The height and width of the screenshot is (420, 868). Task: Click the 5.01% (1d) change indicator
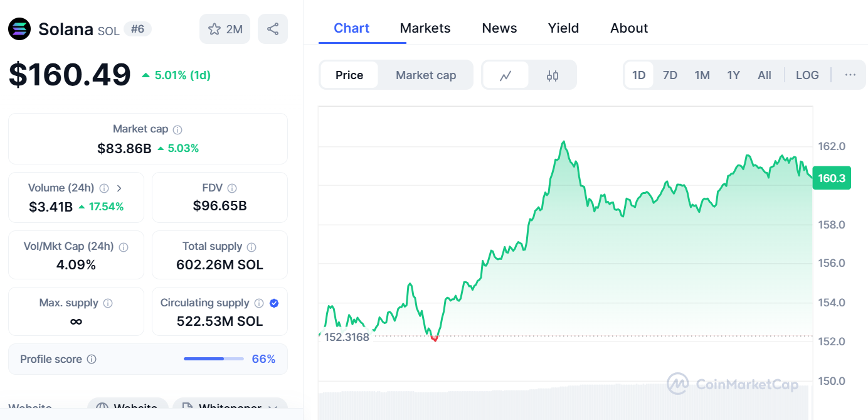176,75
